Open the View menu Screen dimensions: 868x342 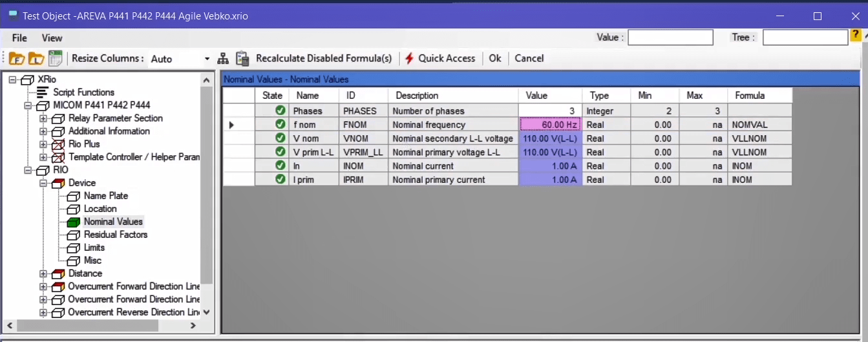click(x=52, y=38)
